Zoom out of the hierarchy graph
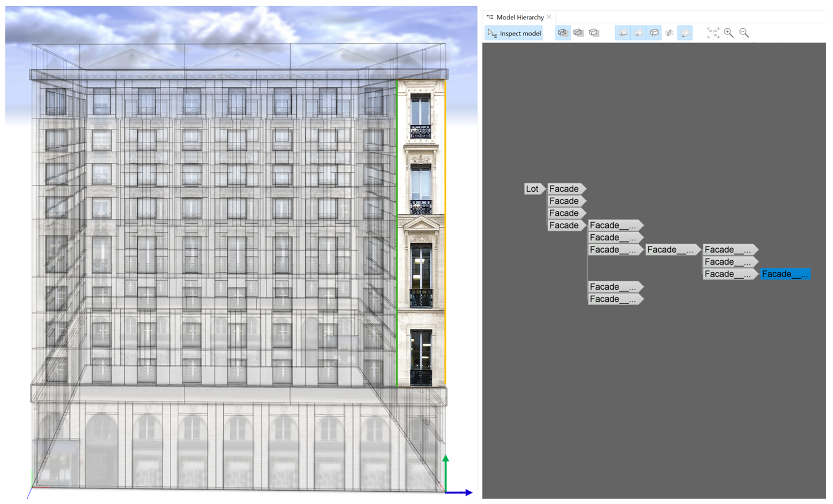The image size is (833, 504). pos(744,33)
